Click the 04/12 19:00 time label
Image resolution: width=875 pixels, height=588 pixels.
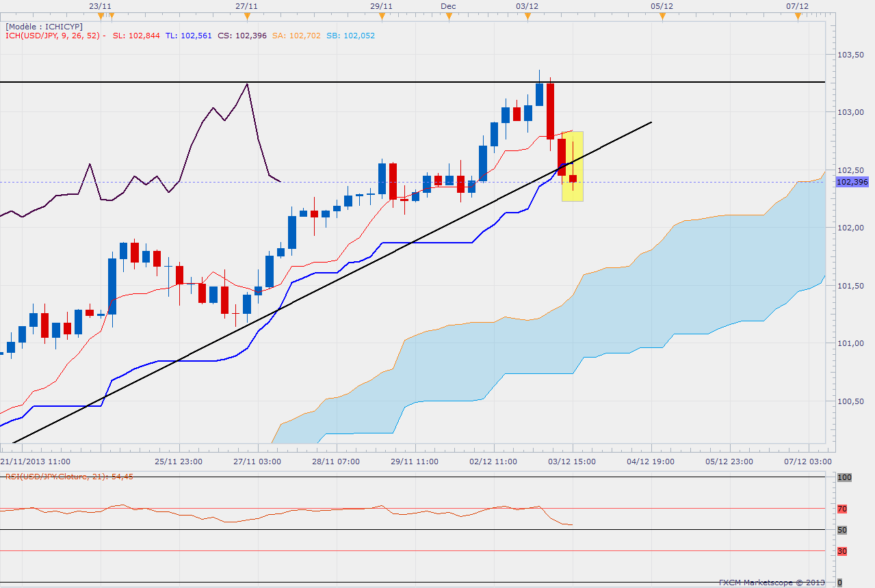click(650, 462)
